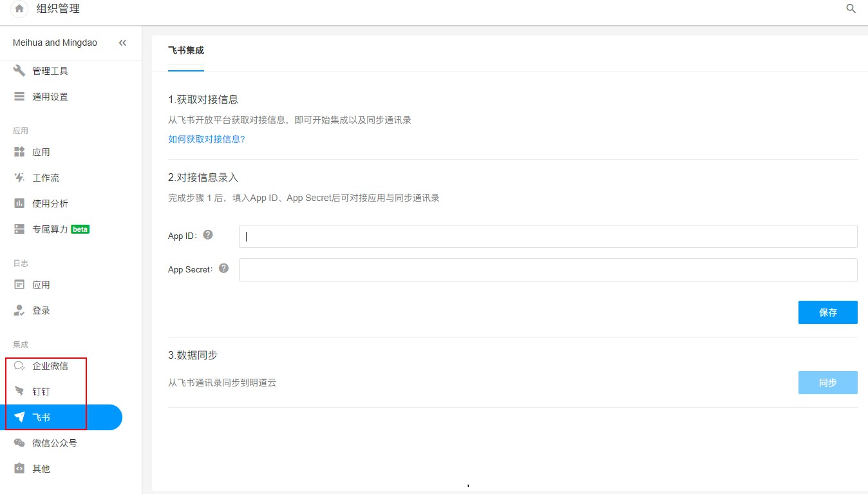This screenshot has height=494, width=868.
Task: Click the home icon in header
Action: [x=19, y=9]
